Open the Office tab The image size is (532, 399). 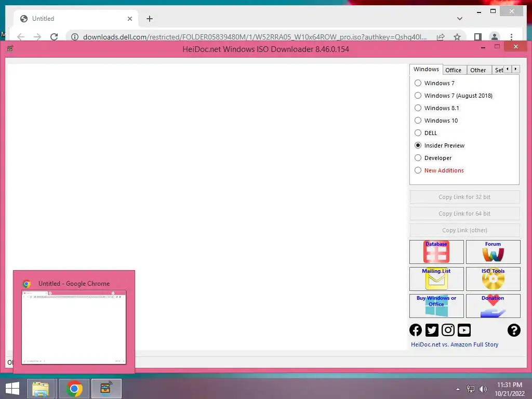coord(453,70)
